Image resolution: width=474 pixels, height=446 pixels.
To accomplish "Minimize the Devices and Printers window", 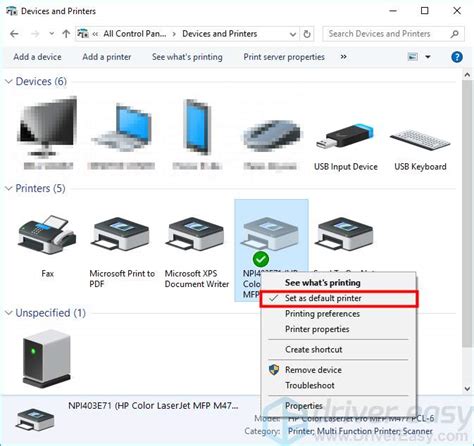I will pyautogui.click(x=393, y=11).
